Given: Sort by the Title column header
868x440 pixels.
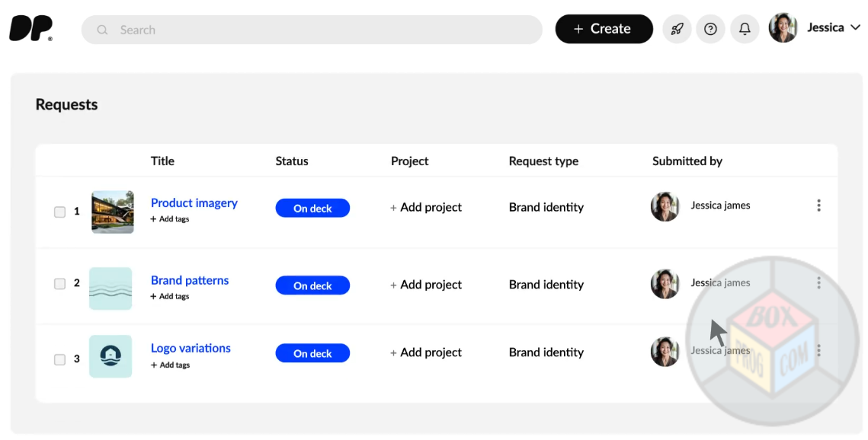Looking at the screenshot, I should click(x=162, y=161).
